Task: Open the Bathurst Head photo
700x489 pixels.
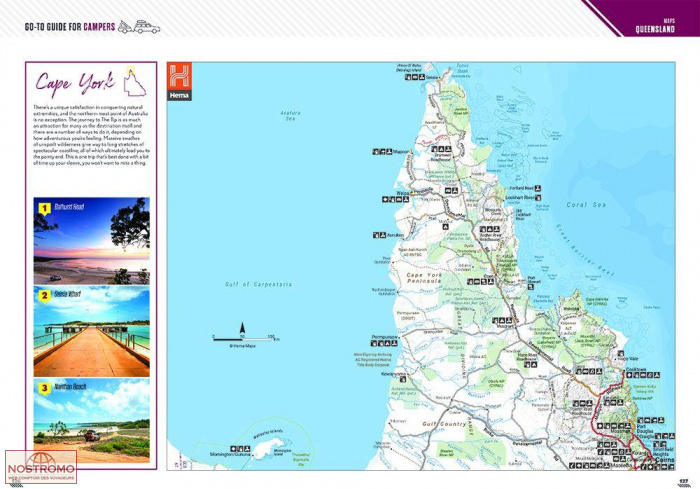Action: pos(92,241)
